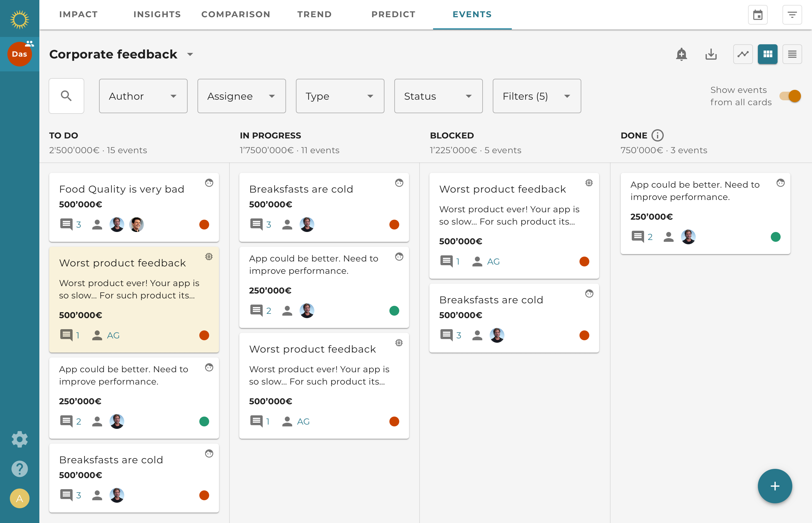Click the AG assignee label on the blocked card
The image size is (812, 523).
point(493,261)
